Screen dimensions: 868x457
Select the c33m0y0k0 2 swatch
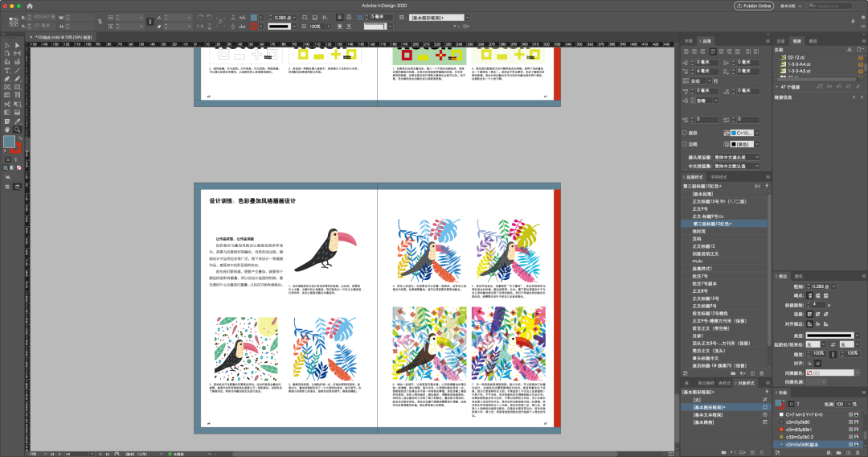[x=817, y=437]
